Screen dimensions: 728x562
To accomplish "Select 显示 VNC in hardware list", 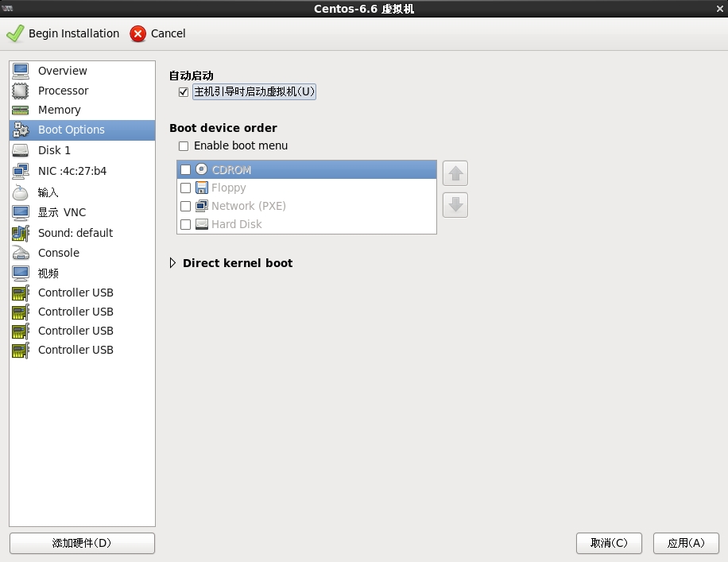I will [x=61, y=212].
